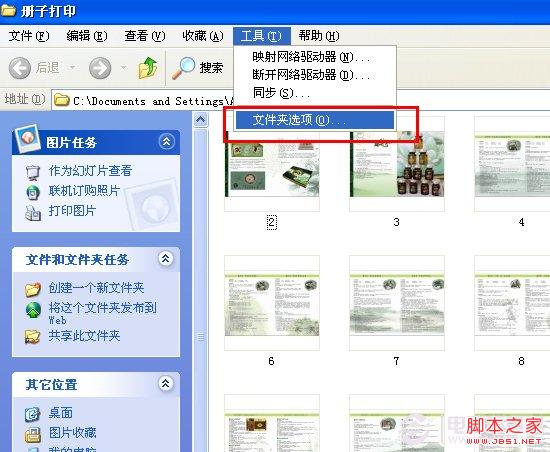This screenshot has width=550, height=452.
Task: Collapse the 文件和文件夹任务 panel
Action: 166,259
